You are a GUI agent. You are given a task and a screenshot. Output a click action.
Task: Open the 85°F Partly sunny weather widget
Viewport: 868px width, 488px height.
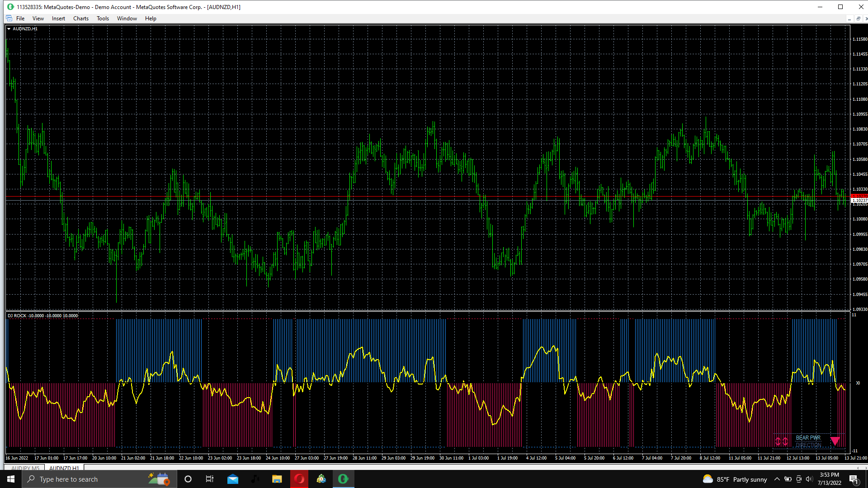coord(735,479)
